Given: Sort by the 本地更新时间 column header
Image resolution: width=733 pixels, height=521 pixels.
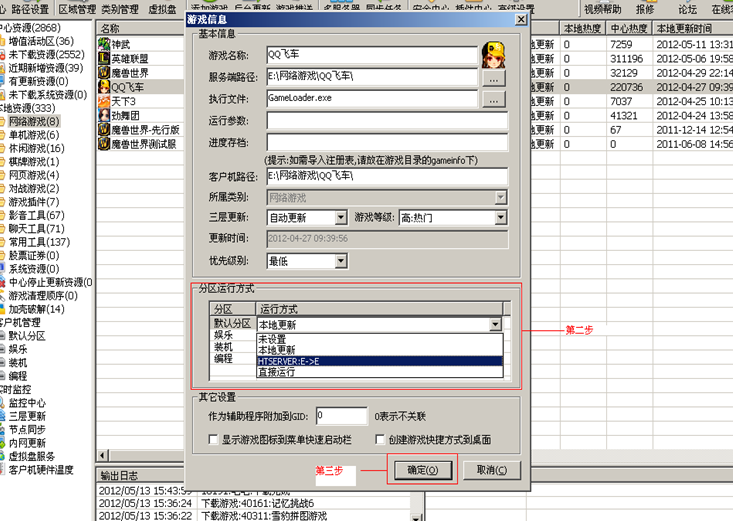Looking at the screenshot, I should click(x=693, y=29).
